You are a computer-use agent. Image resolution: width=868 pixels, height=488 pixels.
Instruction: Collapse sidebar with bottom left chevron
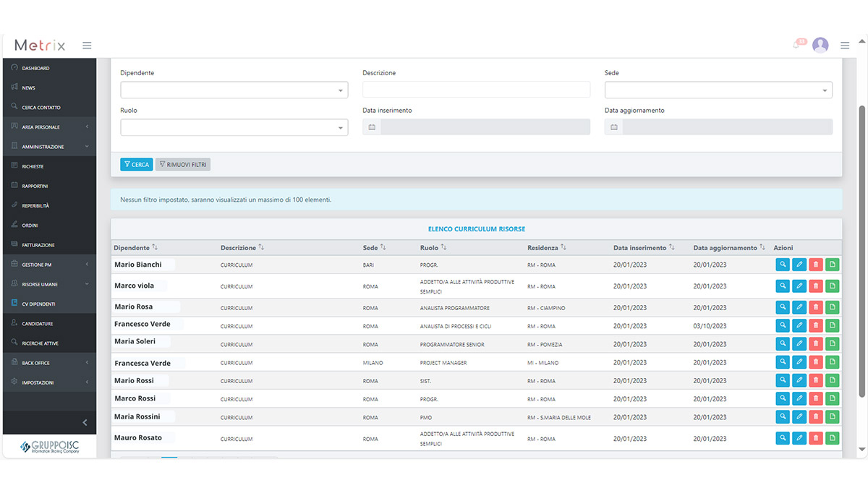[x=85, y=422]
